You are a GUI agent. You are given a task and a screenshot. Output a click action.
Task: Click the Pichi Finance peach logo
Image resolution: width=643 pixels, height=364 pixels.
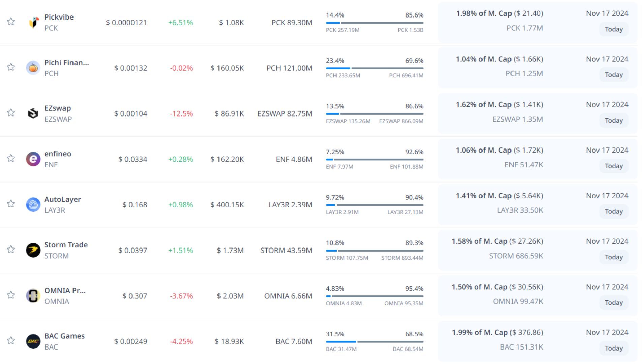tap(33, 68)
